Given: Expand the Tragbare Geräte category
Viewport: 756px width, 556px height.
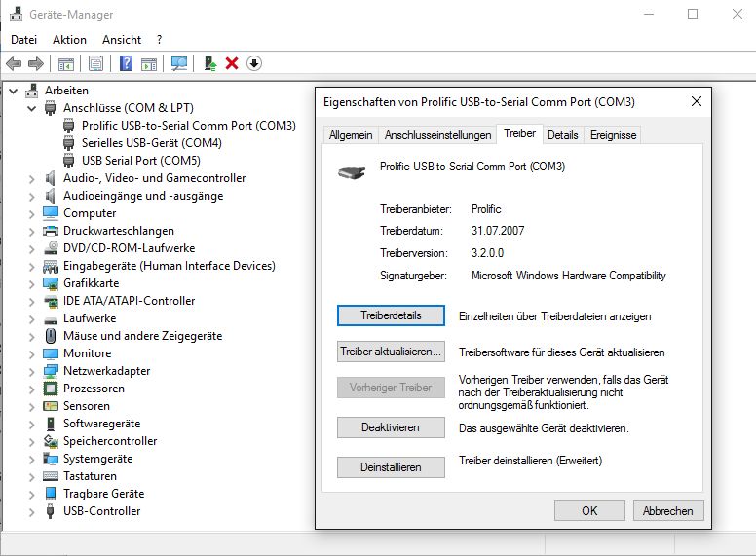Looking at the screenshot, I should pyautogui.click(x=31, y=495).
